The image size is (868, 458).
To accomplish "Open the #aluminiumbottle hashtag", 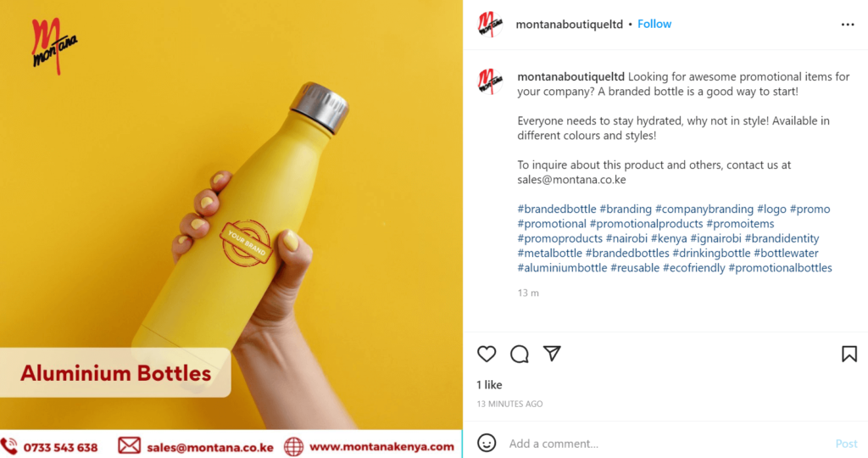I will pyautogui.click(x=563, y=268).
